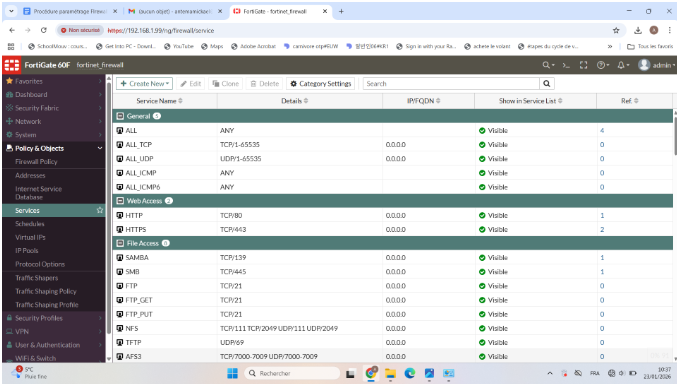This screenshot has height=387, width=677.
Task: Open Schedules page
Action: pyautogui.click(x=30, y=224)
